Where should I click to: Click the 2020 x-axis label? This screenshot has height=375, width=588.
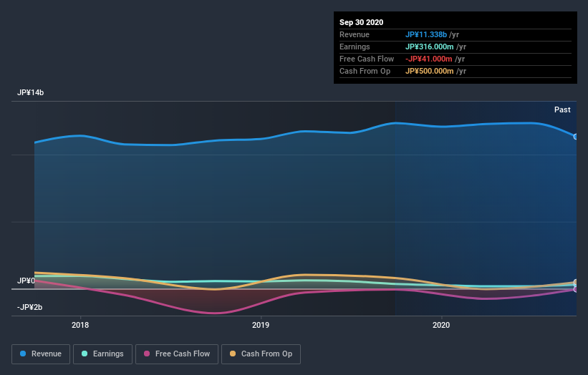click(x=441, y=325)
